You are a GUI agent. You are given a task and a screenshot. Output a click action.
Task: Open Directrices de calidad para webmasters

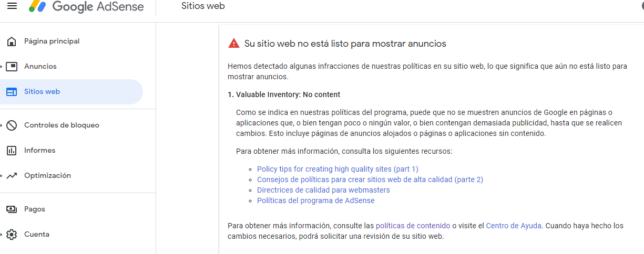pos(323,190)
